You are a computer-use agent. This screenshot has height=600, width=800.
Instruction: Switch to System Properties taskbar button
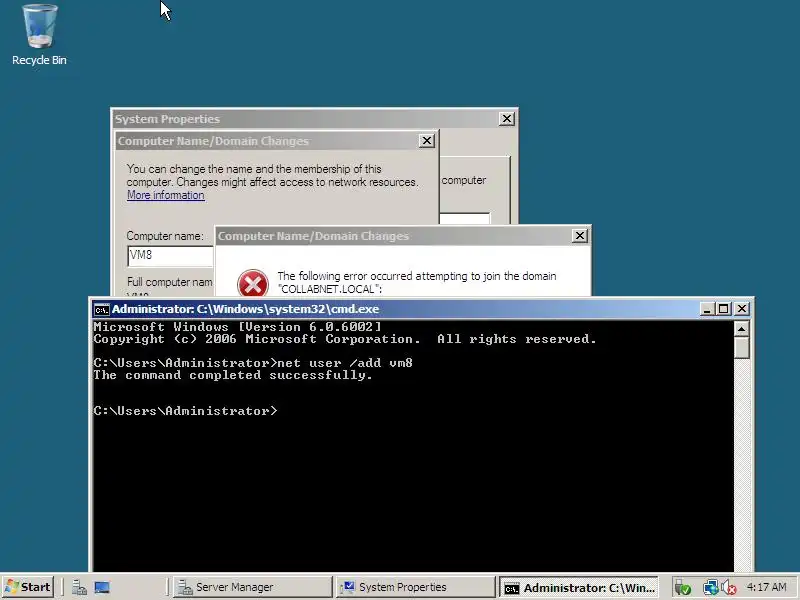[415, 587]
